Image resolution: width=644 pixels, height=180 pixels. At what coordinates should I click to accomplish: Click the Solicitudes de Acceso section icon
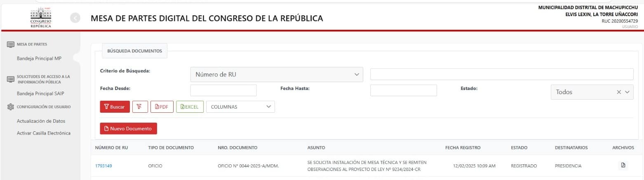[11, 79]
